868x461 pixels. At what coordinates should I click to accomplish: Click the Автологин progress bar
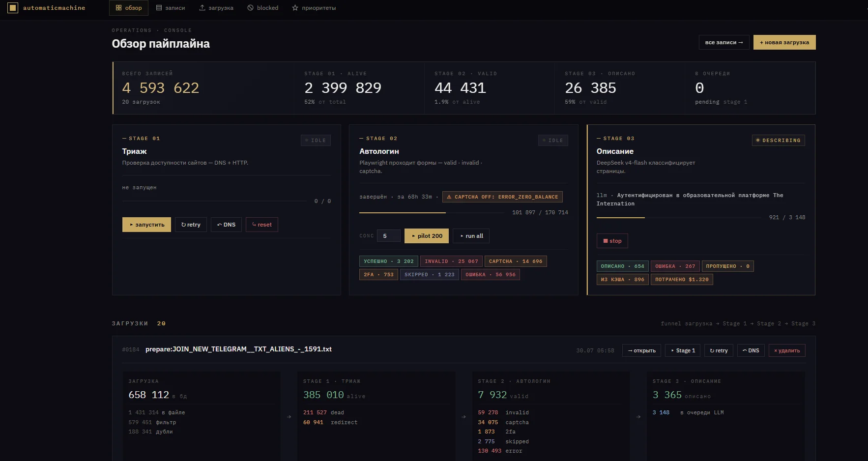pos(432,213)
